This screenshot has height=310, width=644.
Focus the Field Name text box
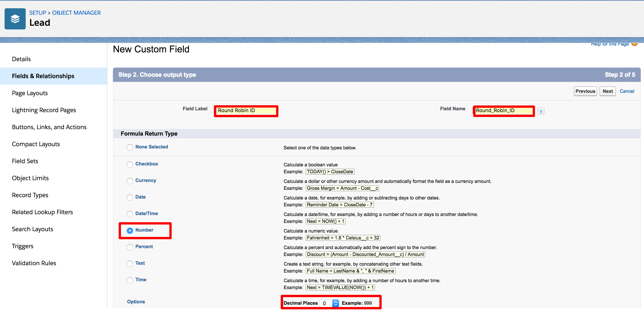[x=504, y=111]
